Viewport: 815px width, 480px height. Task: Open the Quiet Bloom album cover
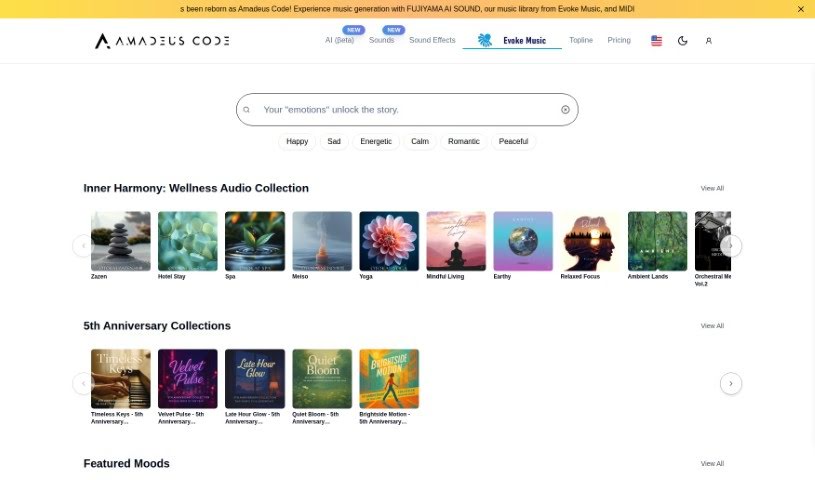tap(322, 379)
